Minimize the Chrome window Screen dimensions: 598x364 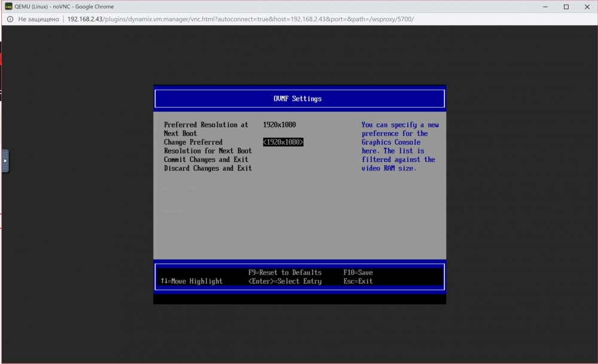tap(545, 7)
